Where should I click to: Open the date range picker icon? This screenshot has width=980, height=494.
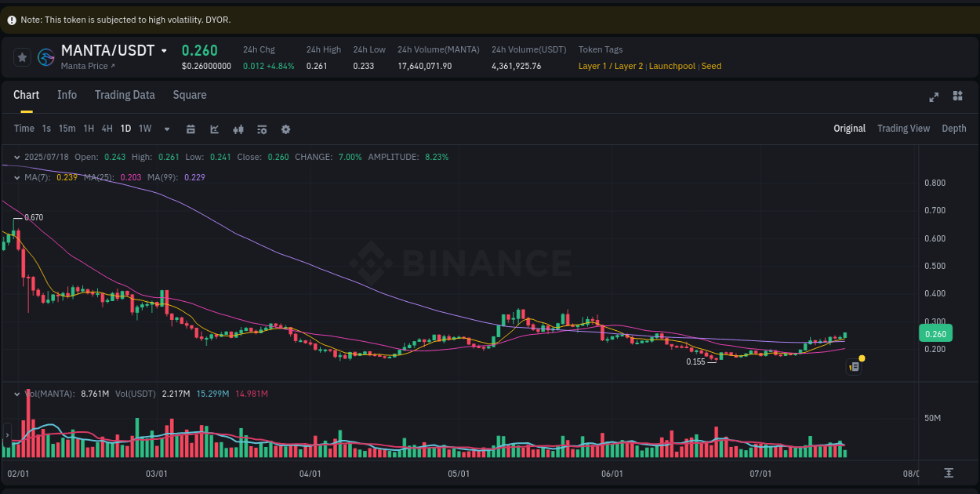click(191, 129)
